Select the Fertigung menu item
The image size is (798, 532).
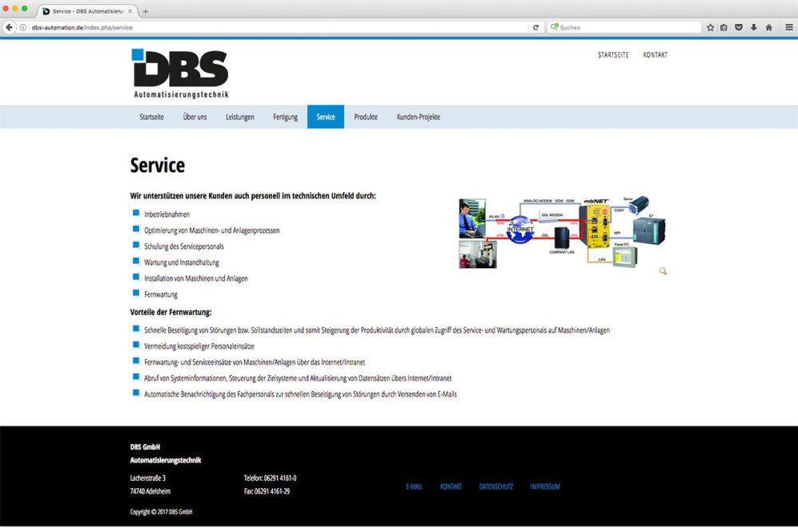[x=285, y=116]
